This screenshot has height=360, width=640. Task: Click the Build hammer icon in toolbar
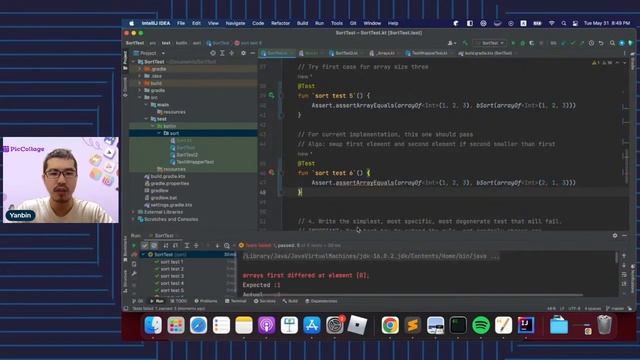pos(465,43)
